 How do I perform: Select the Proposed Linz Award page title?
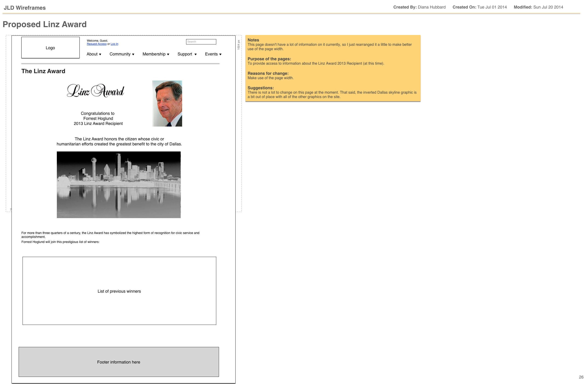[45, 24]
